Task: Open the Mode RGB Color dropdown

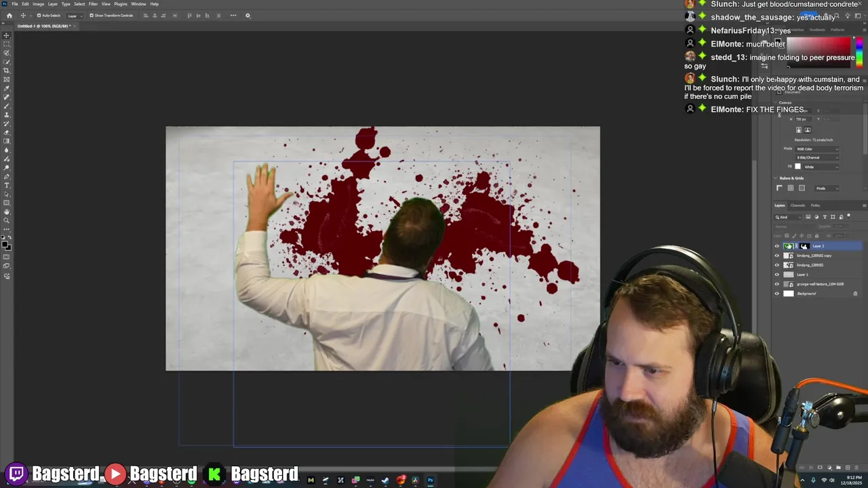Action: click(x=816, y=149)
